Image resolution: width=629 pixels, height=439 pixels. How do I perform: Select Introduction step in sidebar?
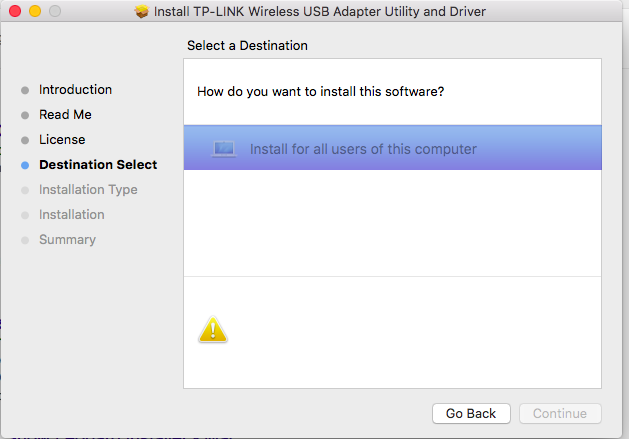75,90
